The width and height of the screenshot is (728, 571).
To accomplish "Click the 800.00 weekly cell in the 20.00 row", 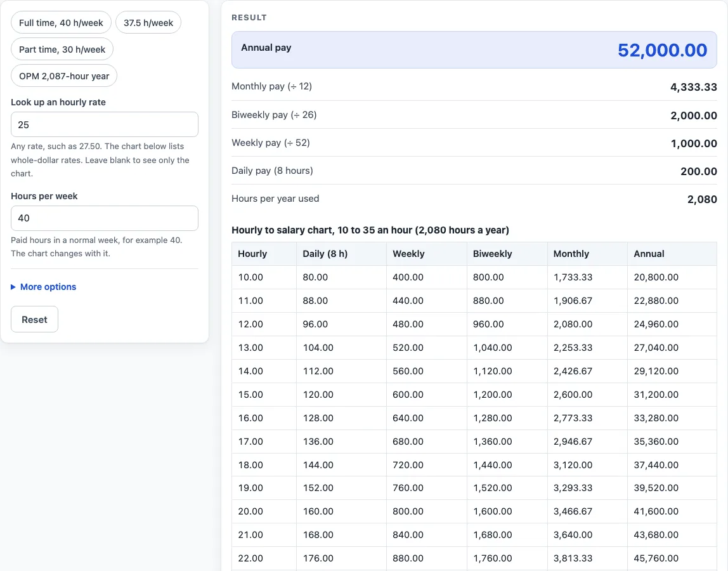I will (427, 511).
